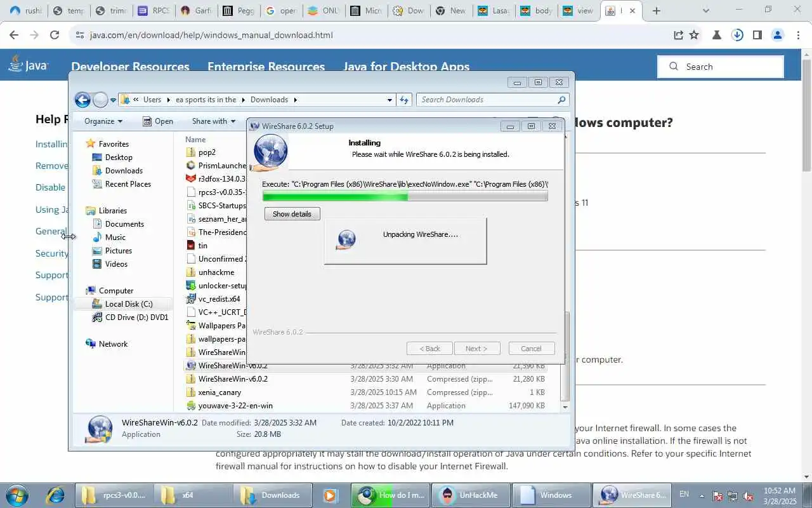
Task: Click the Show details button in WireShare Setup
Action: pos(292,214)
